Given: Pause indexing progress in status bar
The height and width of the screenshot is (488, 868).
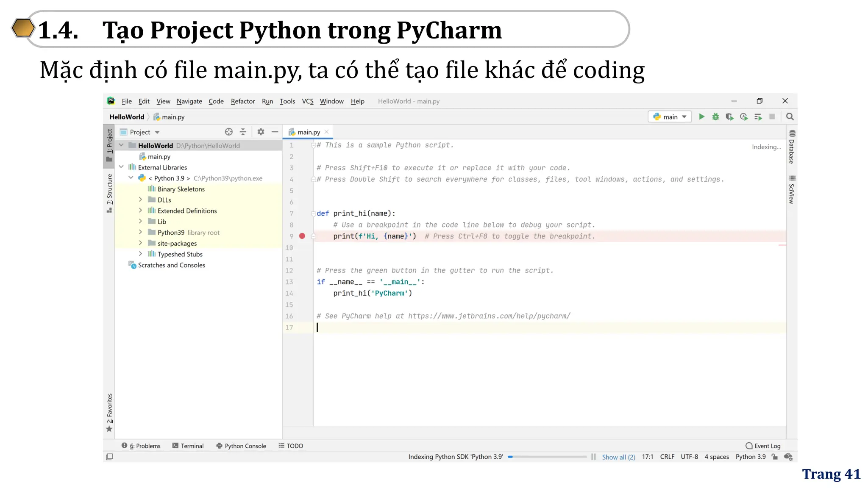Looking at the screenshot, I should click(593, 457).
